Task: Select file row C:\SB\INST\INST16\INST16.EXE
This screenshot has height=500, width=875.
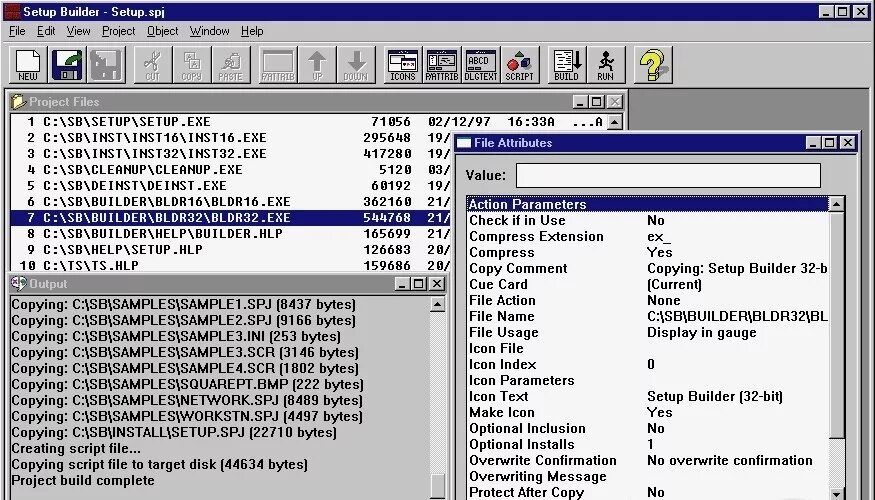Action: 230,138
